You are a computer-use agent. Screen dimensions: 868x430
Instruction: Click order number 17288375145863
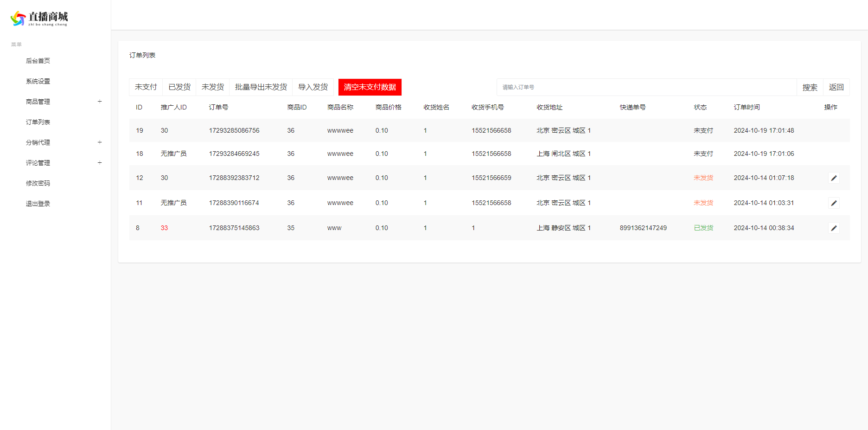234,228
